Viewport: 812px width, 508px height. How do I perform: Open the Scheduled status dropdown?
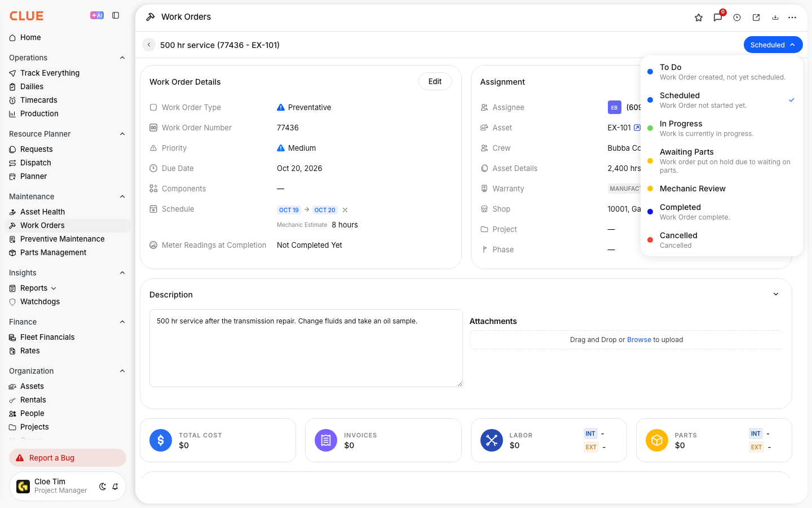click(773, 45)
